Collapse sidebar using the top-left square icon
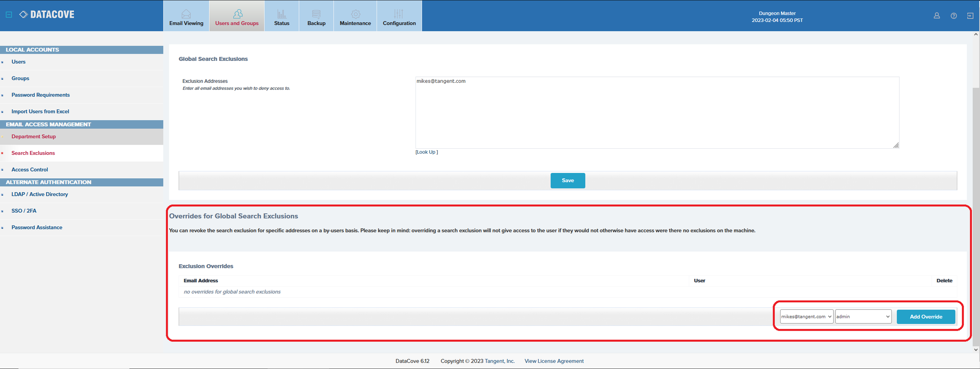This screenshot has width=980, height=369. click(9, 15)
